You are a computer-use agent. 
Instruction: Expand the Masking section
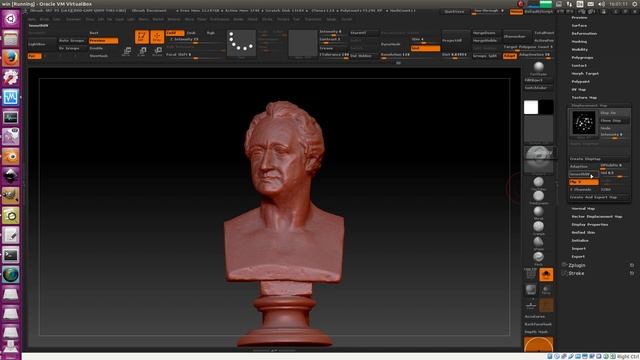click(579, 42)
